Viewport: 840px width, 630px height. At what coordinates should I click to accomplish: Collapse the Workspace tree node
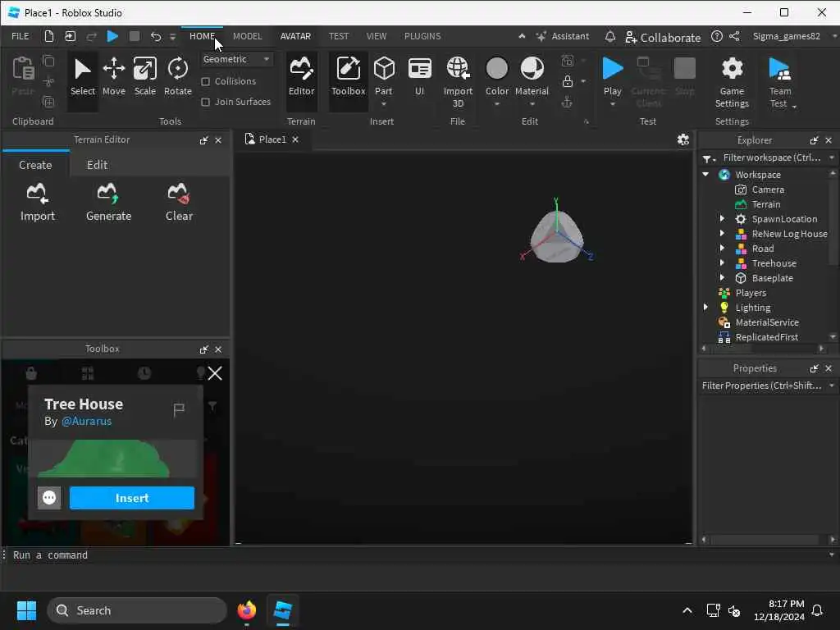[705, 174]
